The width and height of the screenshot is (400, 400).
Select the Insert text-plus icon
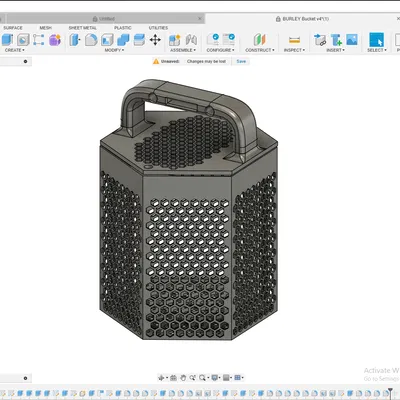pyautogui.click(x=336, y=40)
